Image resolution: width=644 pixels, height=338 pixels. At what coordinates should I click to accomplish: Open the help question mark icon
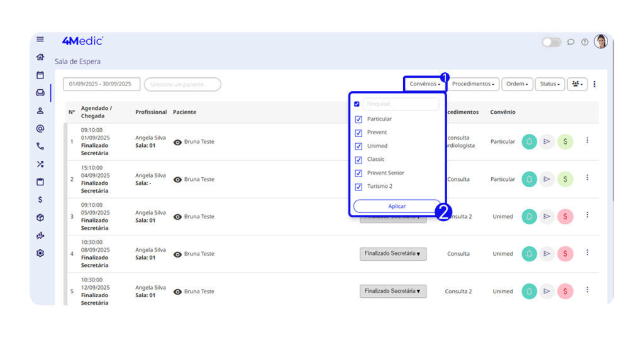coord(585,42)
